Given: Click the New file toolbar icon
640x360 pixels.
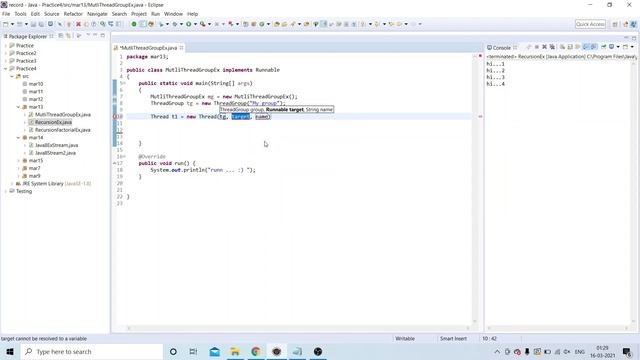Looking at the screenshot, I should (6, 24).
